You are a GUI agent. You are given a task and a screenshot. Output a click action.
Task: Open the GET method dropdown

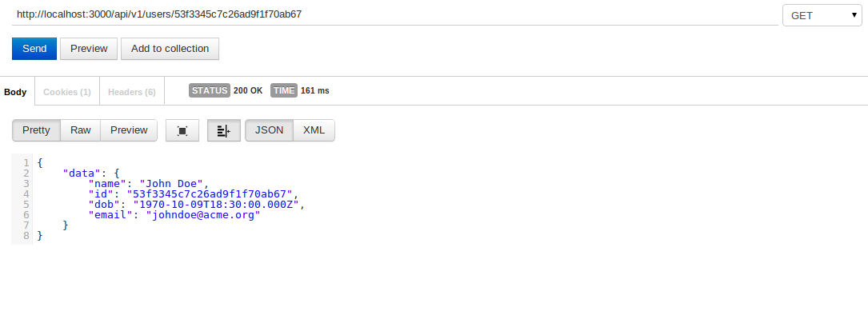[x=822, y=15]
